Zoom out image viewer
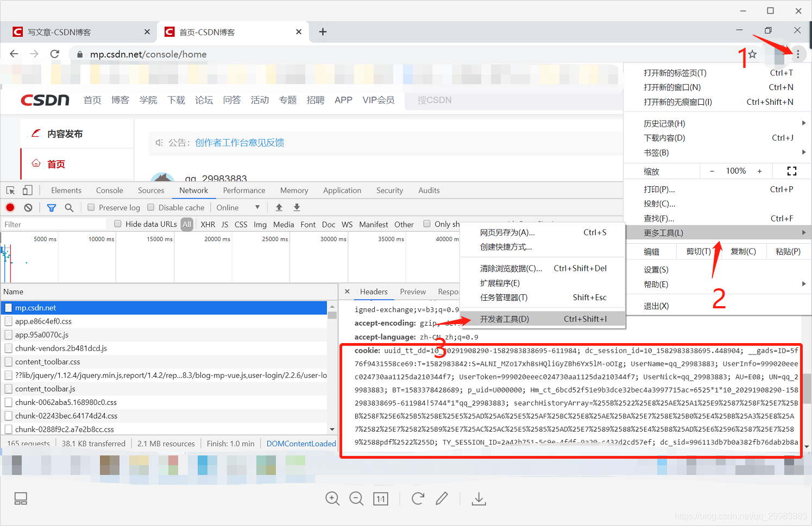The height and width of the screenshot is (526, 812). [356, 498]
